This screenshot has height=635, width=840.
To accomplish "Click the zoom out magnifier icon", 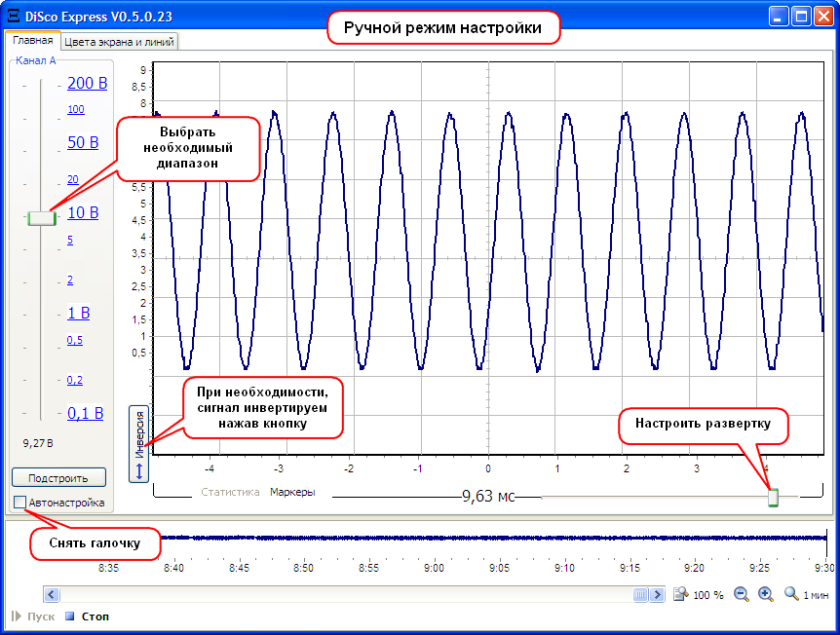I will pyautogui.click(x=742, y=594).
